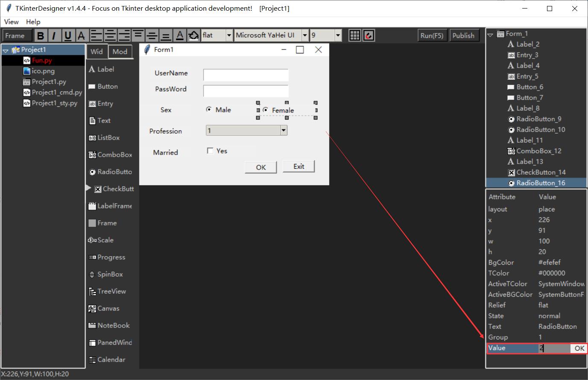Select the SpinBox widget in palette

(105, 274)
